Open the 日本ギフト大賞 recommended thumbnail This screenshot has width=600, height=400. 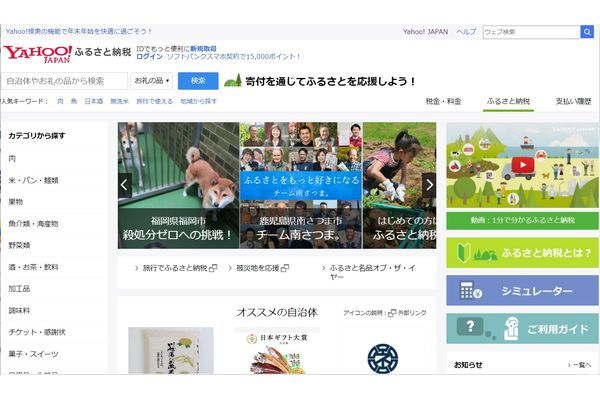(277, 351)
